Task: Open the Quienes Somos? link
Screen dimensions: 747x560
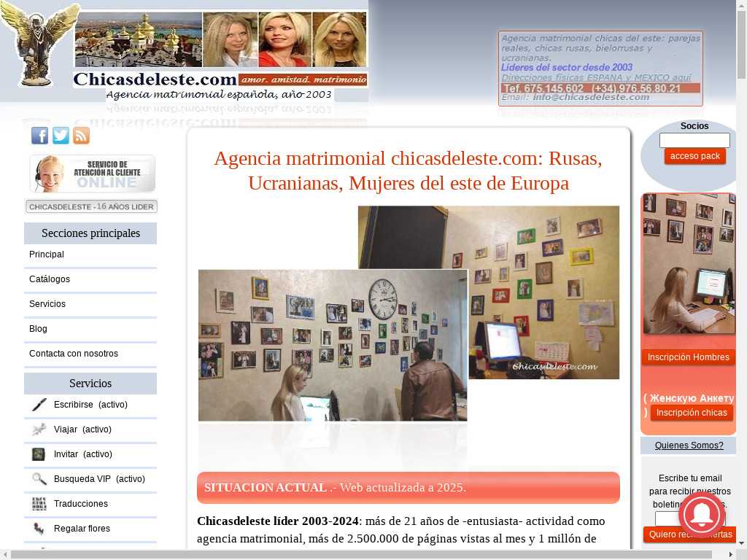Action: coord(689,446)
